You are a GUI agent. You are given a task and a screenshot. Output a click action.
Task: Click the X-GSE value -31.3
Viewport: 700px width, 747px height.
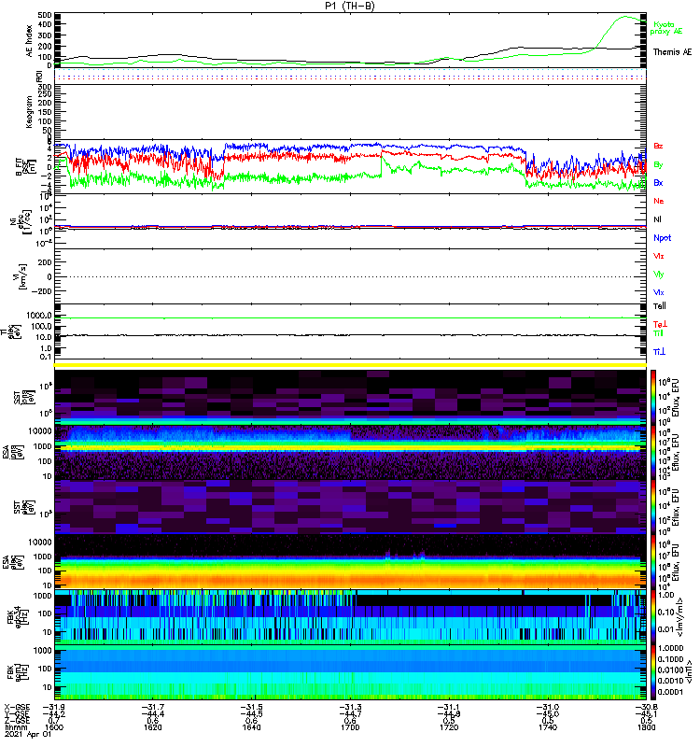tap(350, 707)
